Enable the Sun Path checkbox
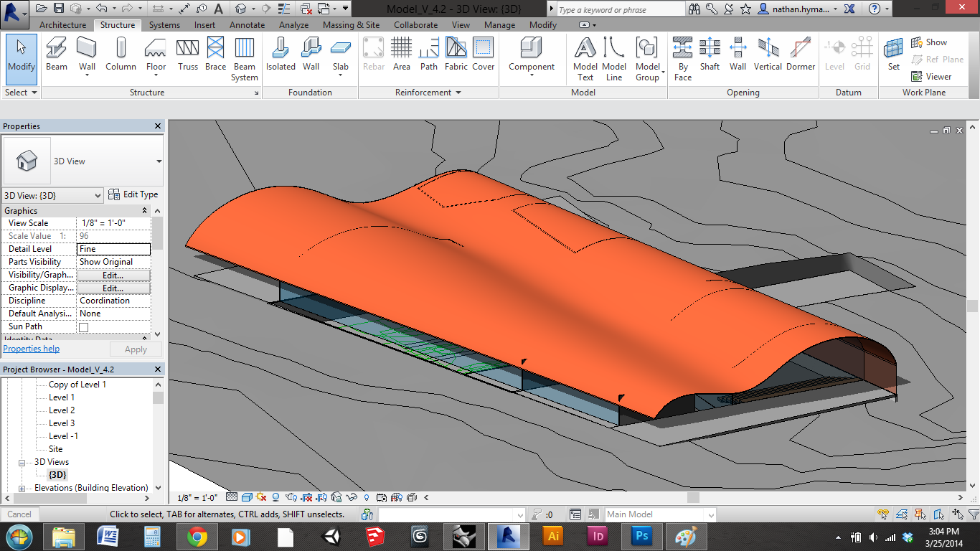The image size is (980, 551). pyautogui.click(x=84, y=327)
